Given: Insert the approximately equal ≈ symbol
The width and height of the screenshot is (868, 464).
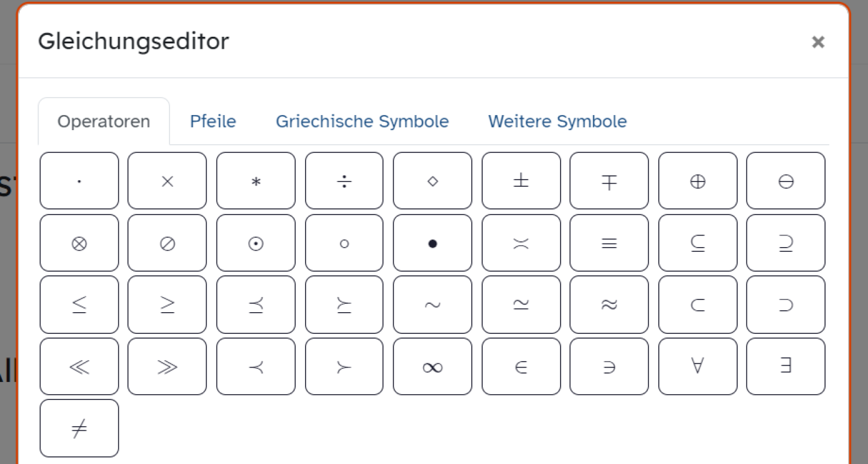Looking at the screenshot, I should 609,304.
